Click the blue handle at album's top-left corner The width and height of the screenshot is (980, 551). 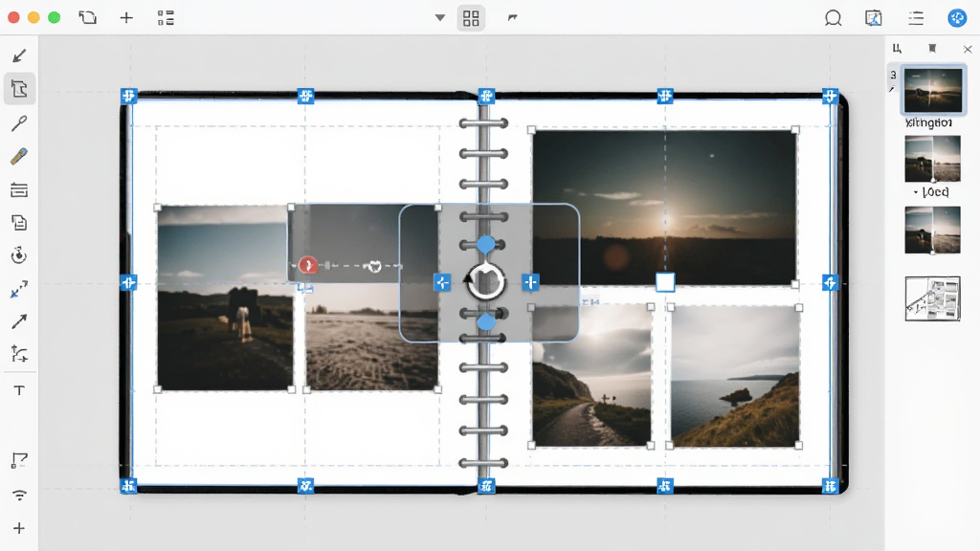click(128, 96)
